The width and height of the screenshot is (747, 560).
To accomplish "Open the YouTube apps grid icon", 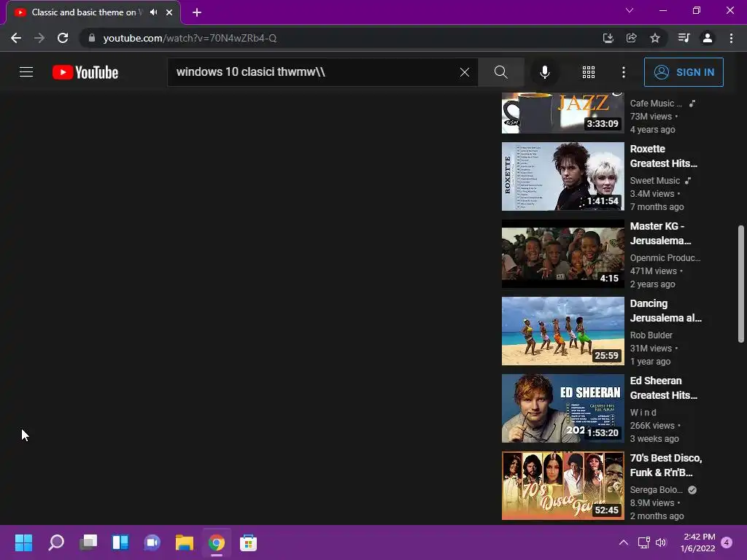I will [589, 72].
